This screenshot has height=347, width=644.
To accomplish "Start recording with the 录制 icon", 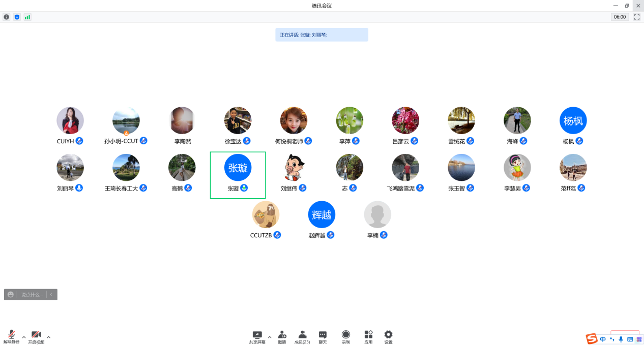I will tap(346, 337).
